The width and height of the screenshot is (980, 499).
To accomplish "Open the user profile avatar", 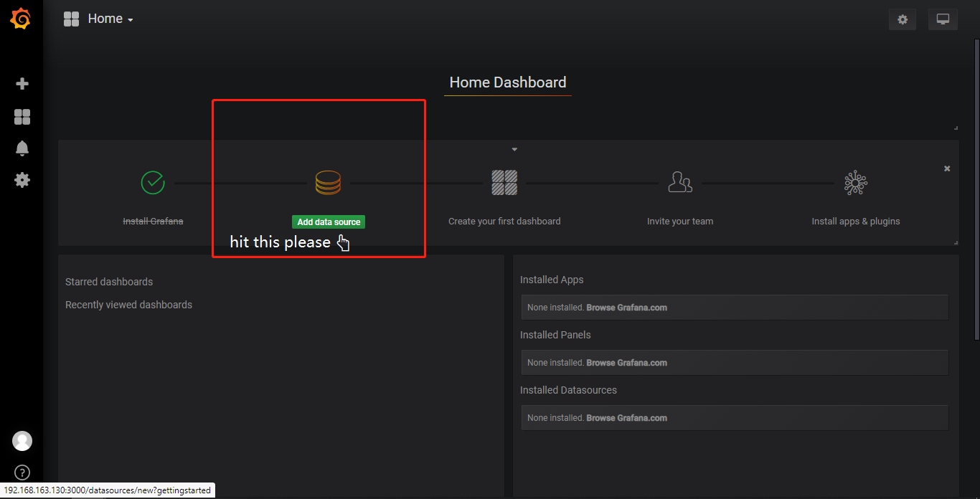I will [x=22, y=441].
